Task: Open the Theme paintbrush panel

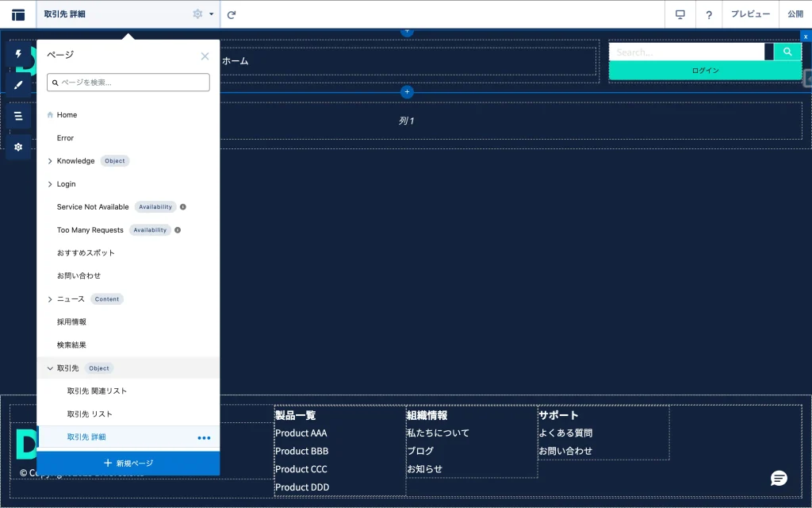Action: click(x=18, y=85)
